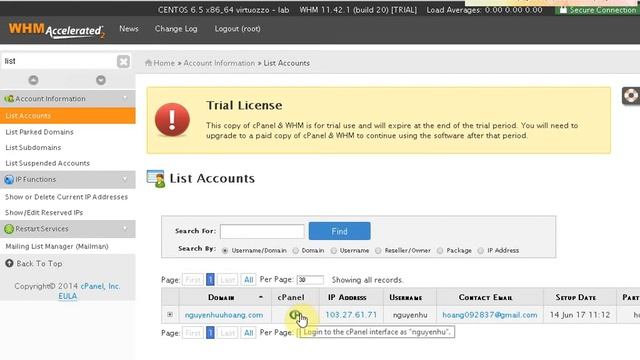Screen dimensions: 640x360
Task: Sort by the IP Address column header
Action: coord(347,298)
